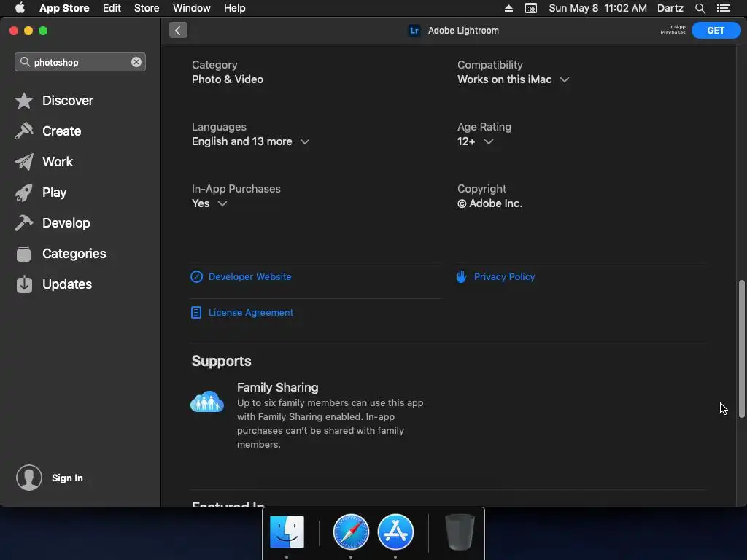Click the Dartz user menu

click(x=670, y=8)
